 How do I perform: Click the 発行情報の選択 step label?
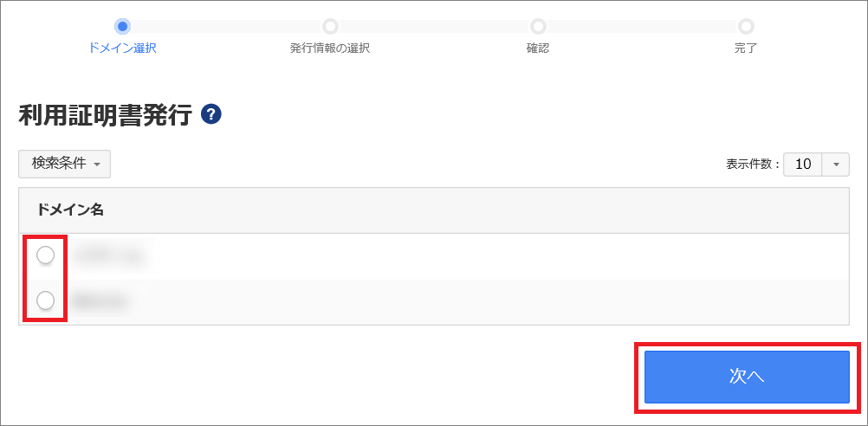[x=330, y=48]
